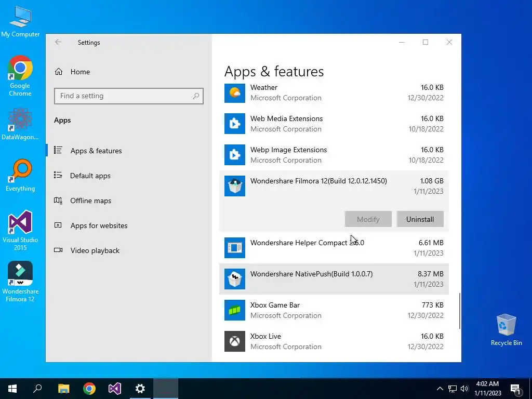
Task: Select Wondershare Helper Compact entry text
Action: coord(307,243)
